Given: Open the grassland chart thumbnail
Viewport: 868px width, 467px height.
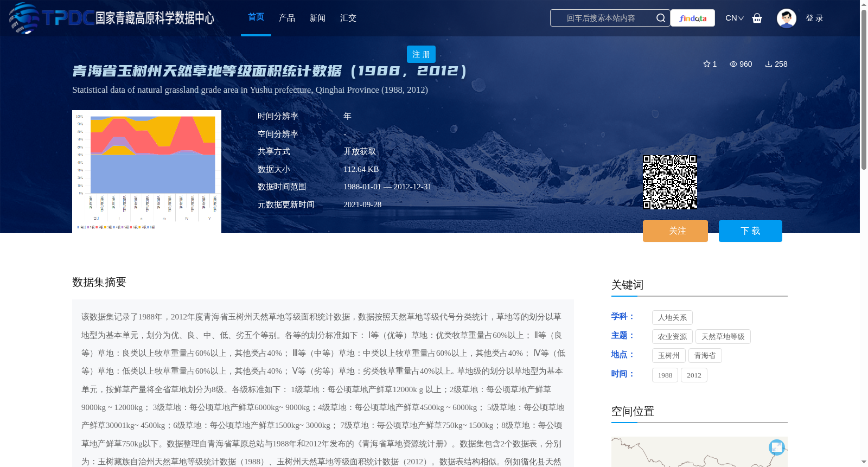Looking at the screenshot, I should 146,172.
